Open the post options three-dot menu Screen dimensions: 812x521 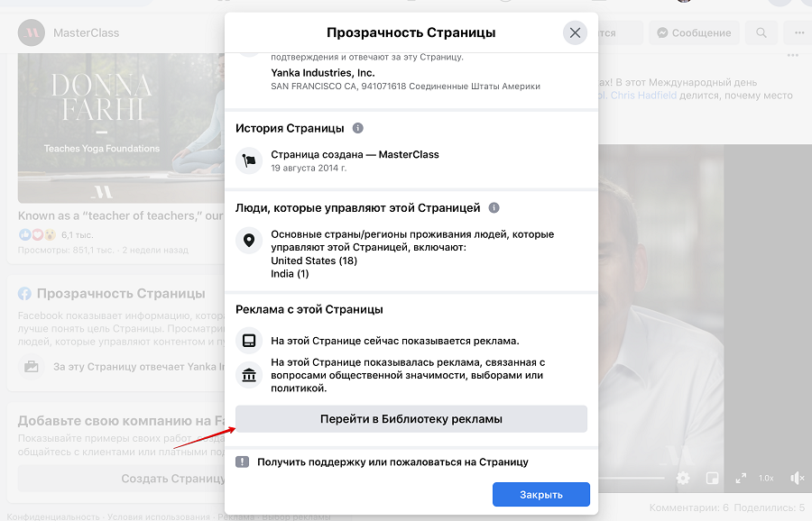tap(793, 55)
